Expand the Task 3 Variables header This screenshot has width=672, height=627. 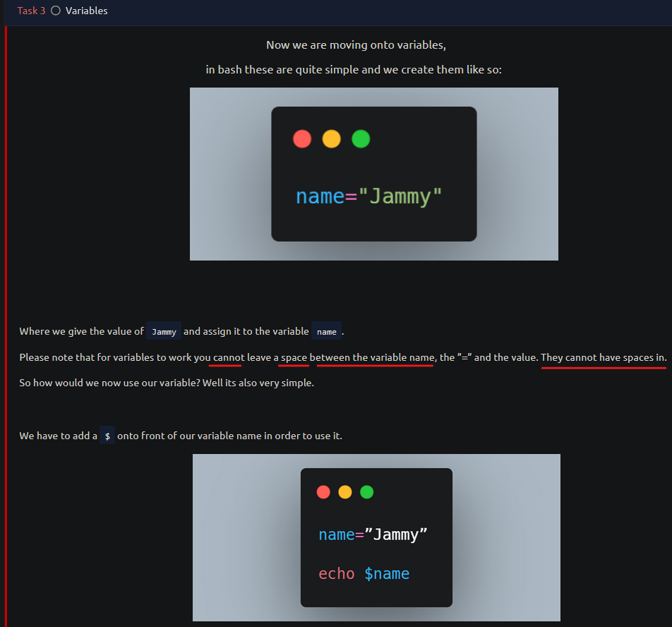(x=338, y=11)
